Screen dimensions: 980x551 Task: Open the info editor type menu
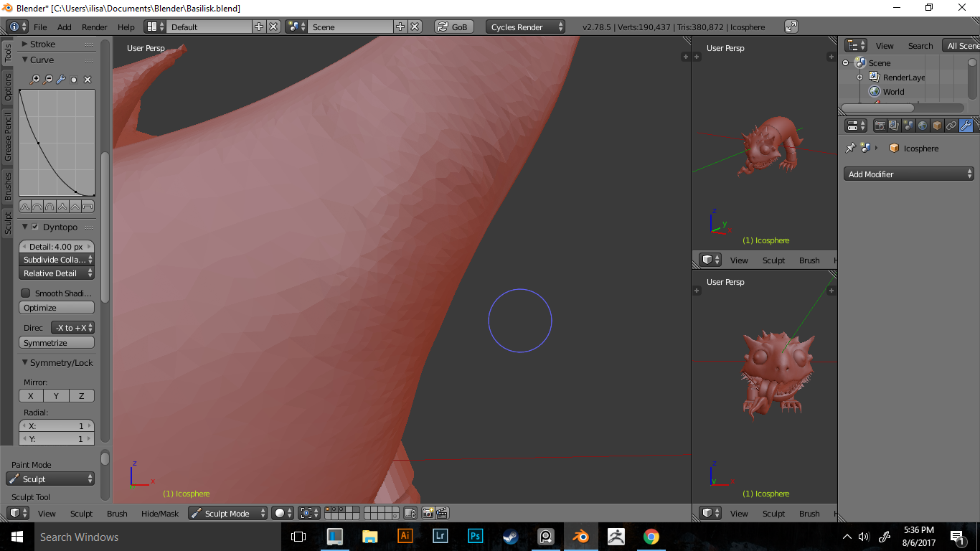coord(18,27)
